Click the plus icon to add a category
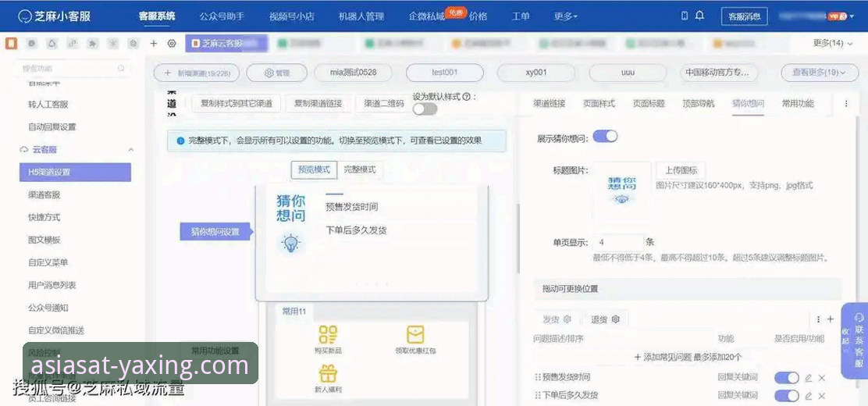Viewport: 868px width, 406px height. click(x=830, y=319)
